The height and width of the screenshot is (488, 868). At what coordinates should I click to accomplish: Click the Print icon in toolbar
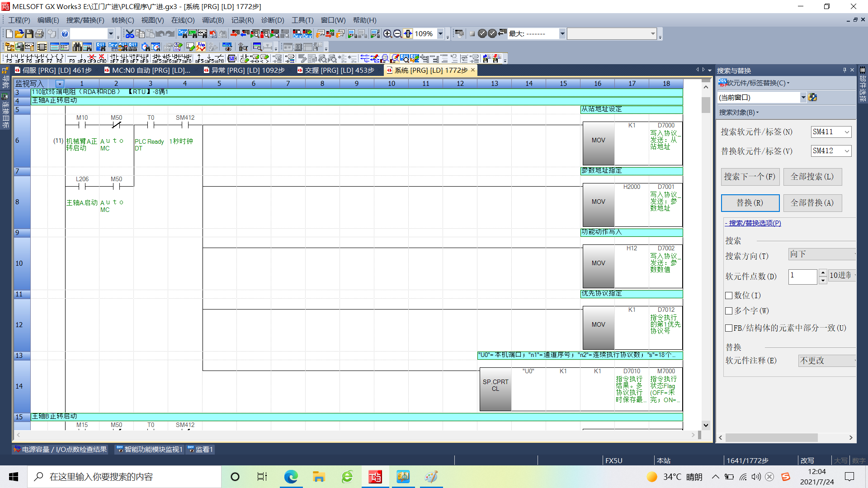coord(39,34)
